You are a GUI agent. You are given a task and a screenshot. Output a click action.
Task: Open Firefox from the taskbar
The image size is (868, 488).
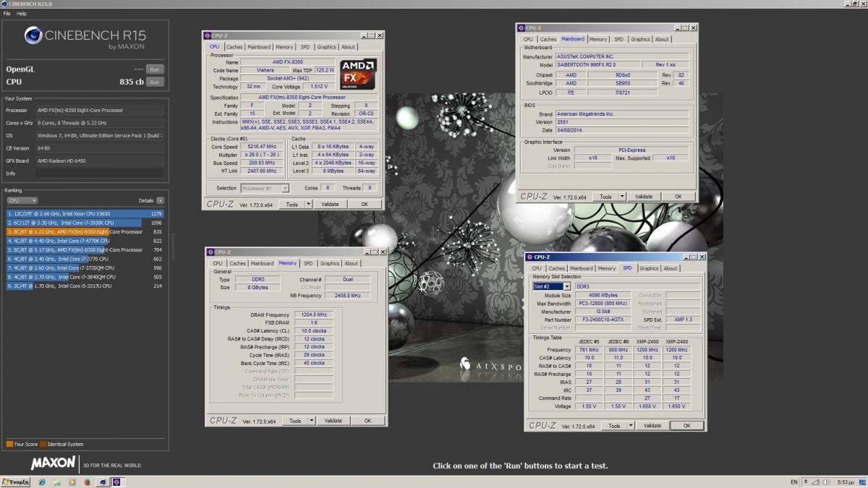click(86, 481)
